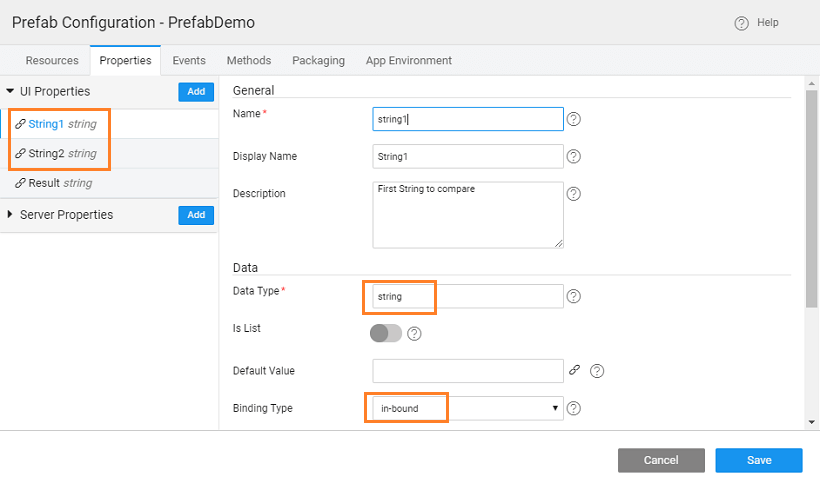Click help icon next to Binding Type

point(574,408)
